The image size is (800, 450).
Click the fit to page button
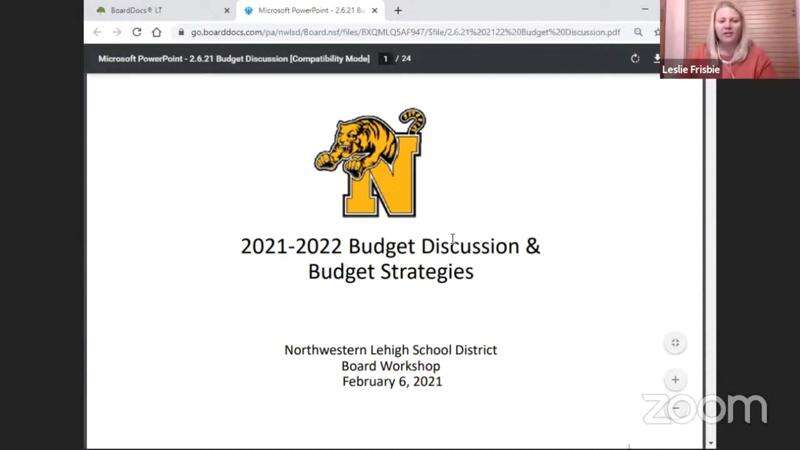click(x=675, y=343)
